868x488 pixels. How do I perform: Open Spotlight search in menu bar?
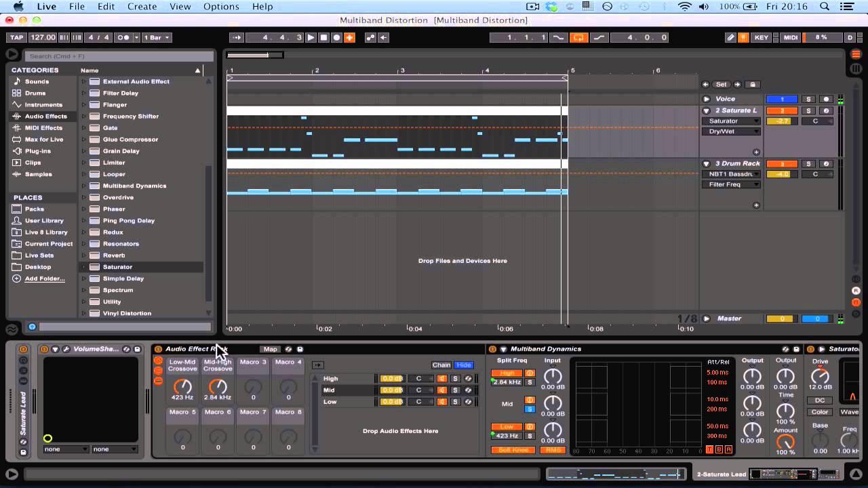pos(825,6)
